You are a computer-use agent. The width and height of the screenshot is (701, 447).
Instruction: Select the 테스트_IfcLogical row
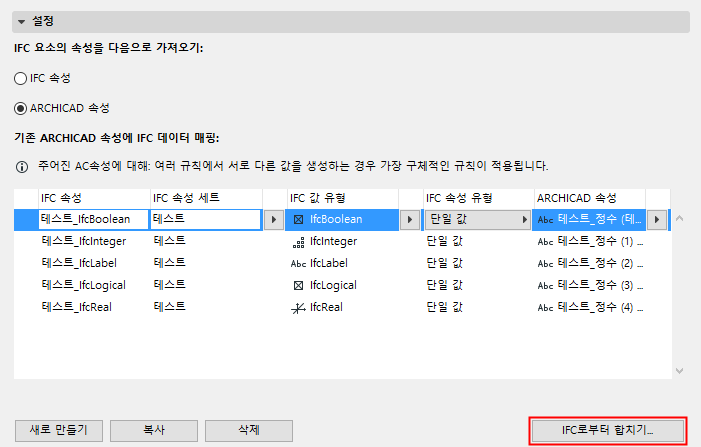[x=342, y=285]
